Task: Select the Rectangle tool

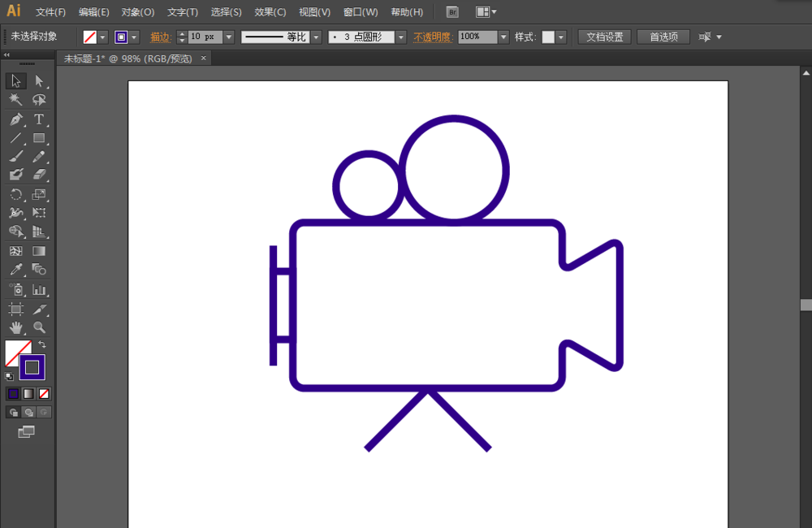Action: pyautogui.click(x=39, y=138)
